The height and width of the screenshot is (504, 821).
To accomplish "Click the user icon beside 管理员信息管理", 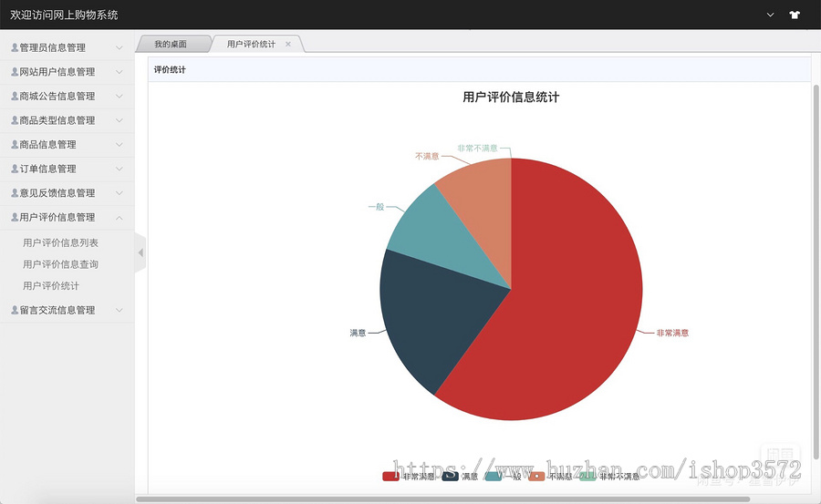I will click(x=15, y=47).
